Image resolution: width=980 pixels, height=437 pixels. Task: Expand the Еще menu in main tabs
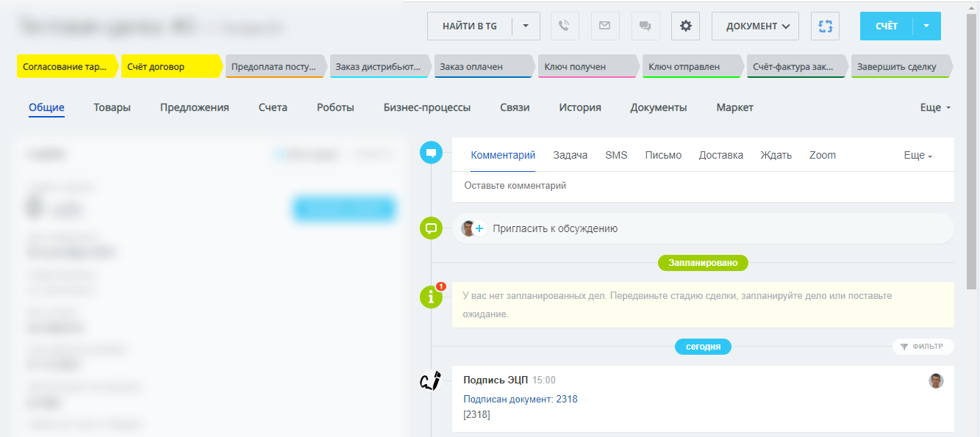(x=935, y=107)
